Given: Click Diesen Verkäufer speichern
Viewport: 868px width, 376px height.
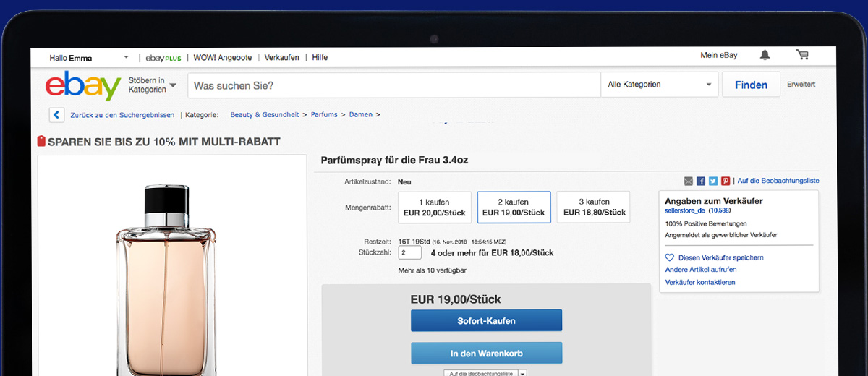Looking at the screenshot, I should point(721,257).
